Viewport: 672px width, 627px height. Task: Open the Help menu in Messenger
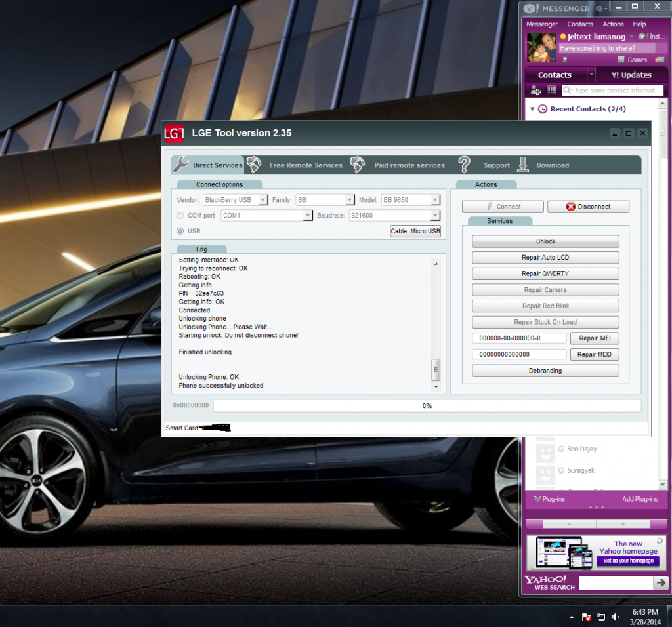click(639, 24)
